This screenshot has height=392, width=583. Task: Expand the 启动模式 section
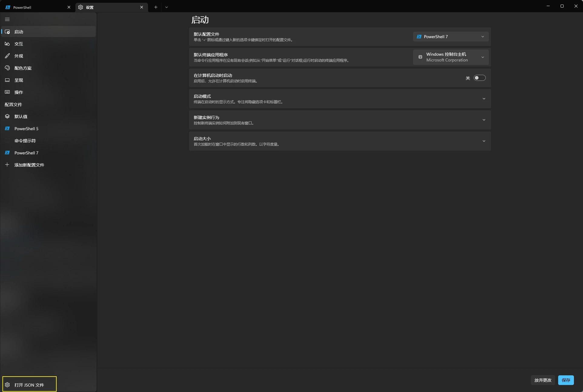tap(484, 99)
